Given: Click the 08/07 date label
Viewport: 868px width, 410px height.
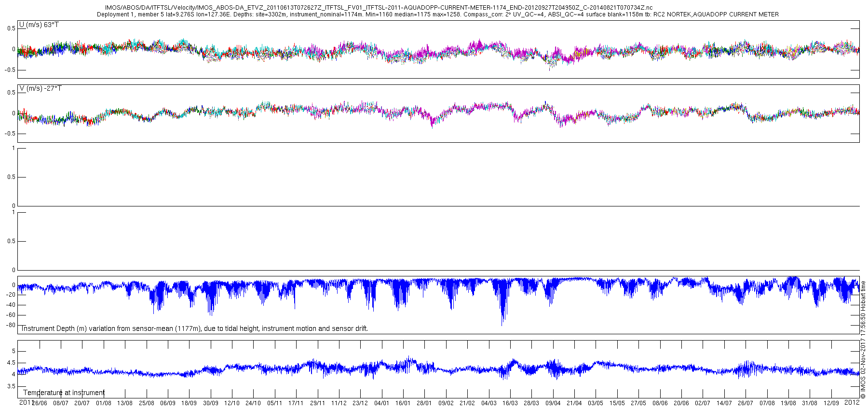Looking at the screenshot, I should [61, 403].
